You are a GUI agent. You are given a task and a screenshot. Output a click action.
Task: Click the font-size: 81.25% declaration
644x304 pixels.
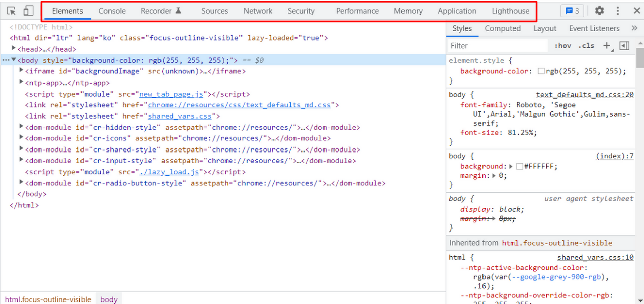pyautogui.click(x=499, y=133)
